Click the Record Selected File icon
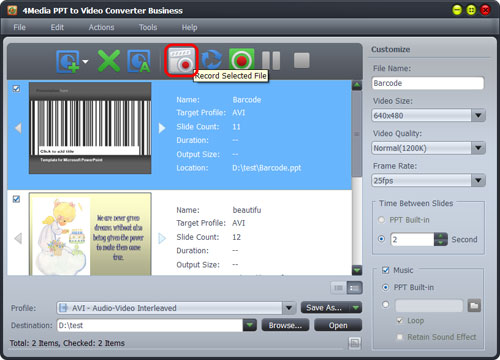 181,61
